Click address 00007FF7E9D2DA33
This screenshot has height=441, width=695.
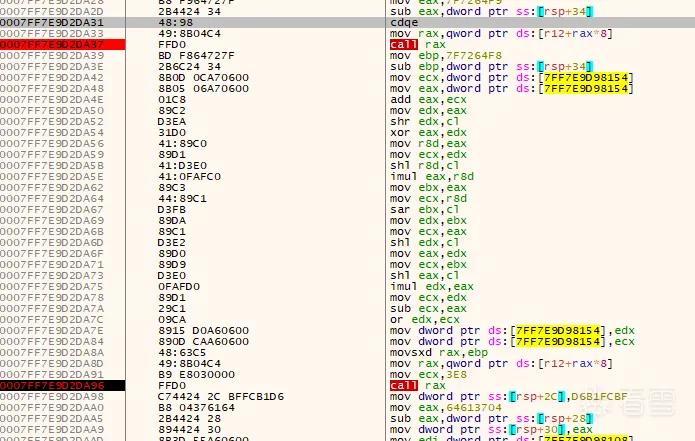tap(52, 33)
